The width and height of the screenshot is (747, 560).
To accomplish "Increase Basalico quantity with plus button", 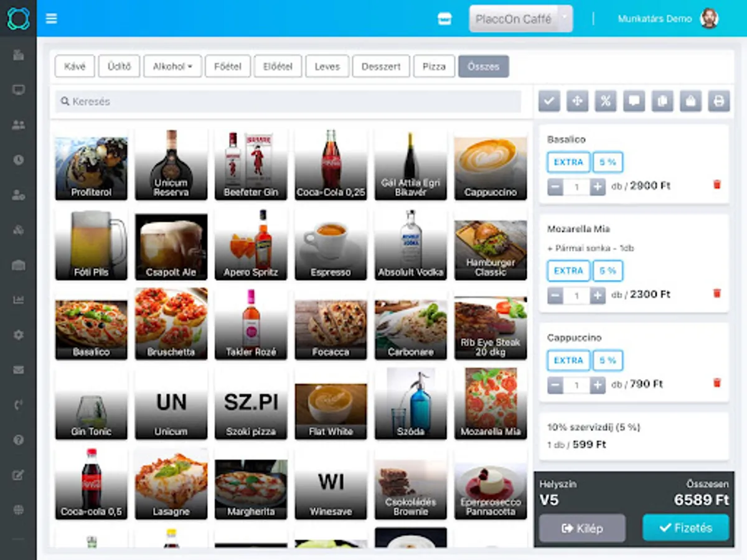I will coord(598,186).
